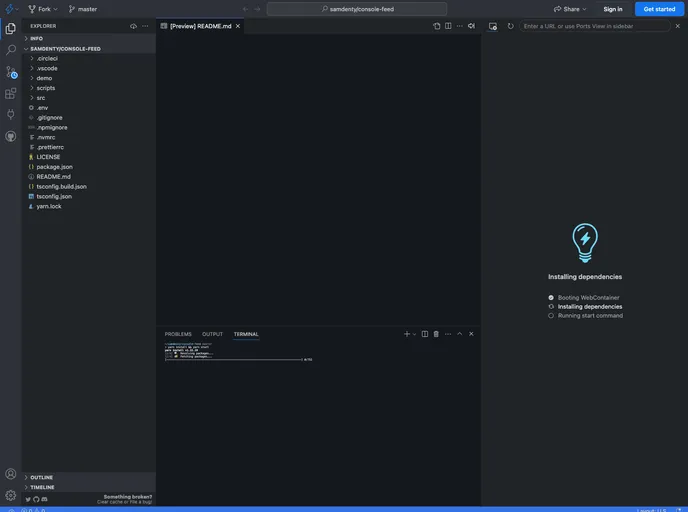Expand the .vscode folder
Viewport: 688px width, 512px height.
89,68
